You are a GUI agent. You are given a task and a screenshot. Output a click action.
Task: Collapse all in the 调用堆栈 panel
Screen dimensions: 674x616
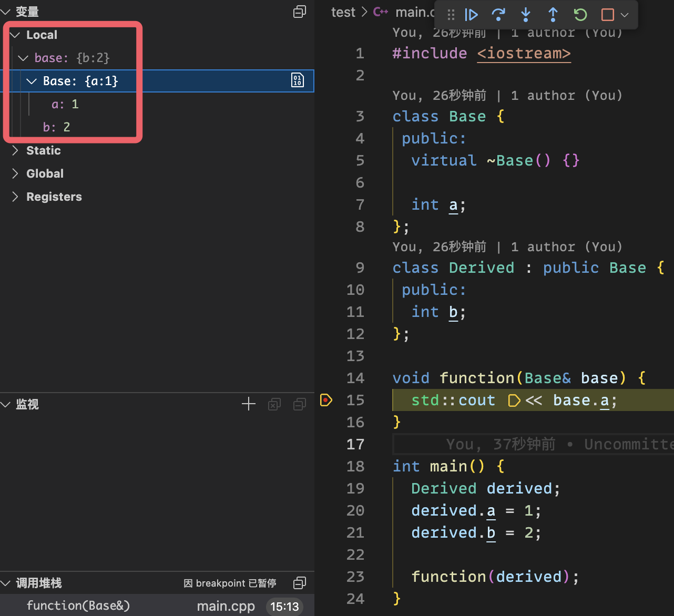[x=300, y=583]
